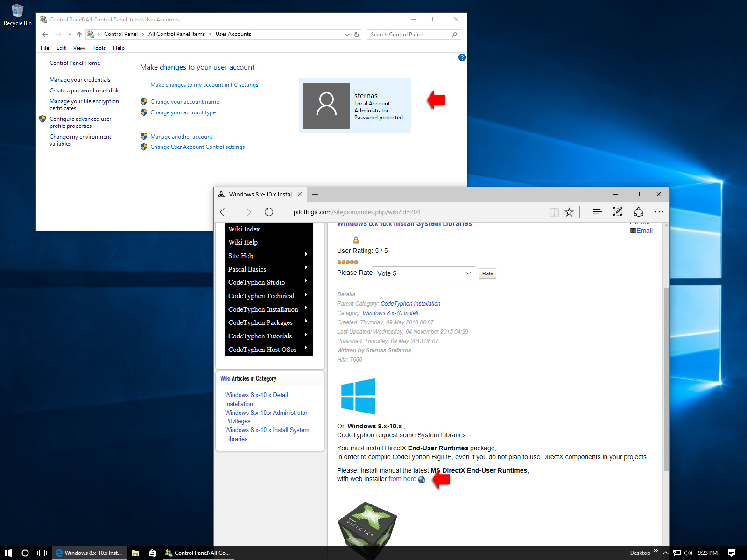
Task: Click Back arrow in Control Panel window
Action: [x=45, y=35]
